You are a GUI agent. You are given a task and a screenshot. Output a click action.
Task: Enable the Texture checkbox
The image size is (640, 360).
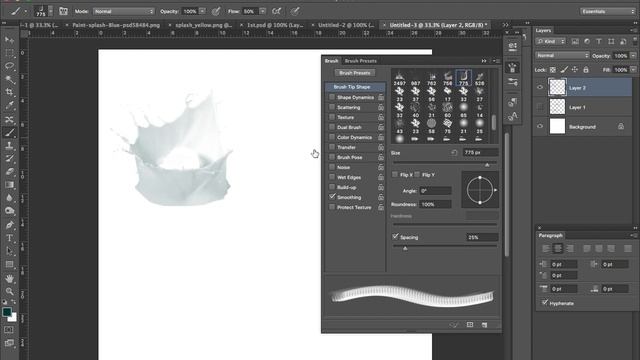332,117
